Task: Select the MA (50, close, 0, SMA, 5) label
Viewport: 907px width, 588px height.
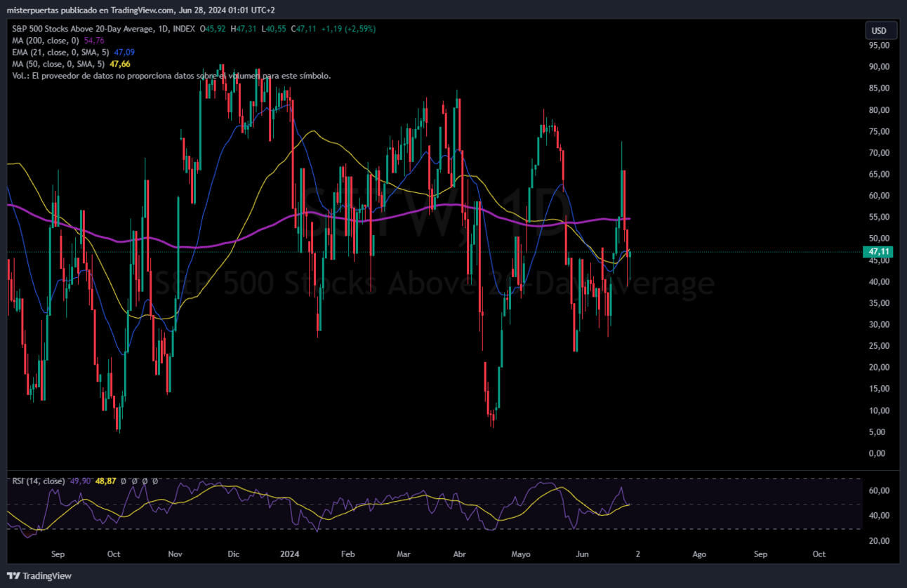Action: 59,64
